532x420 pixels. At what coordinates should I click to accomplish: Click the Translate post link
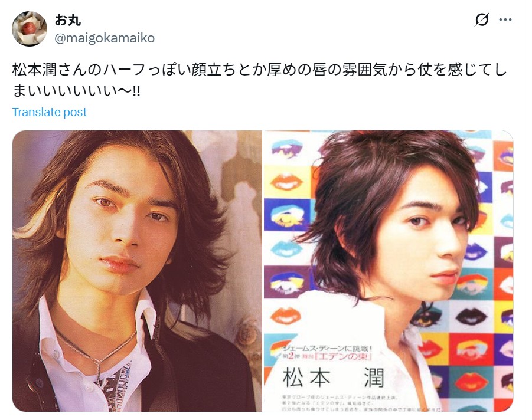pyautogui.click(x=50, y=112)
